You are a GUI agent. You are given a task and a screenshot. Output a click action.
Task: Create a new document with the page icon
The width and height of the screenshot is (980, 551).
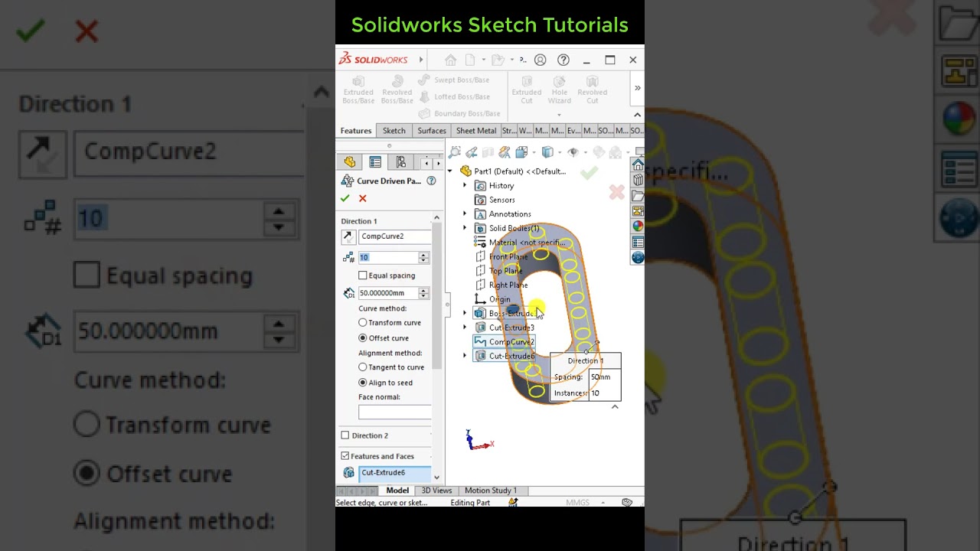(470, 60)
